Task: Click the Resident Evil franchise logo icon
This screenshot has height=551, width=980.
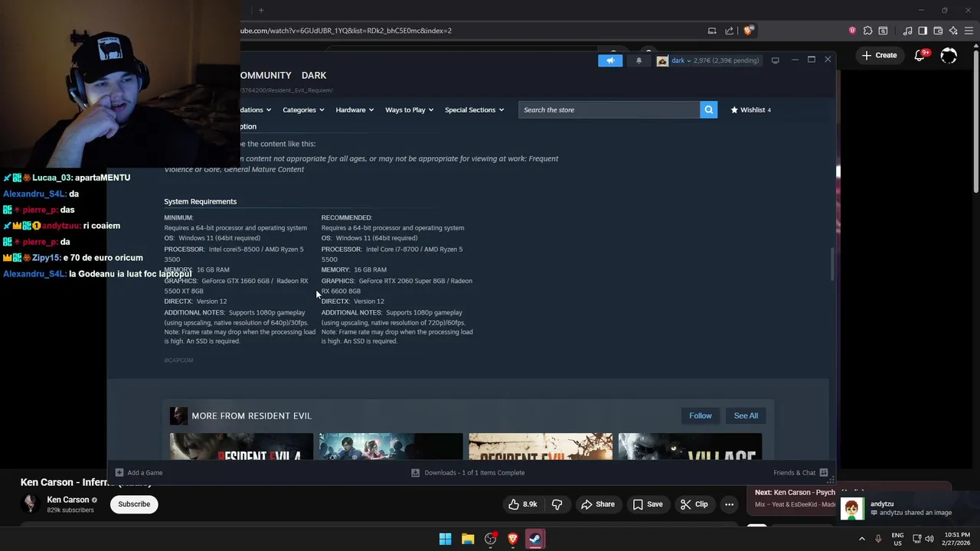Action: click(178, 416)
